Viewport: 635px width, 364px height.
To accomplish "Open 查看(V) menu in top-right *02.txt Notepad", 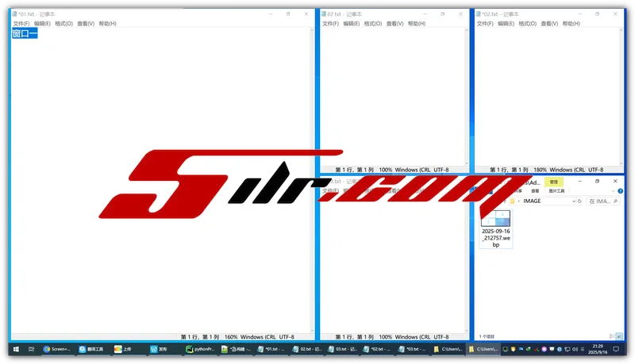I will click(x=549, y=24).
